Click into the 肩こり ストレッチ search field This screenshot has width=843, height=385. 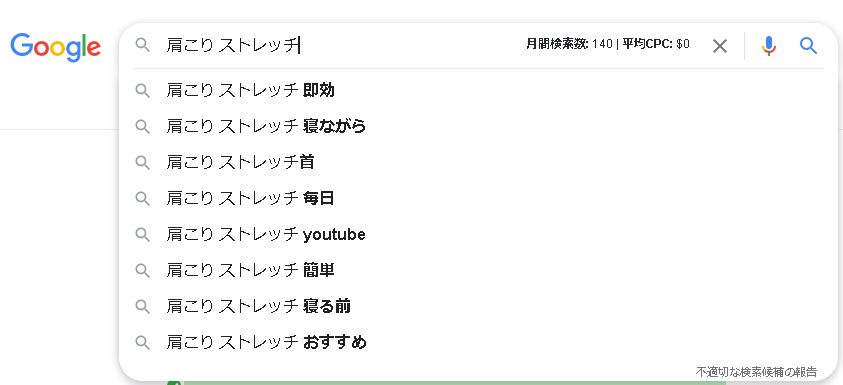[x=344, y=45]
